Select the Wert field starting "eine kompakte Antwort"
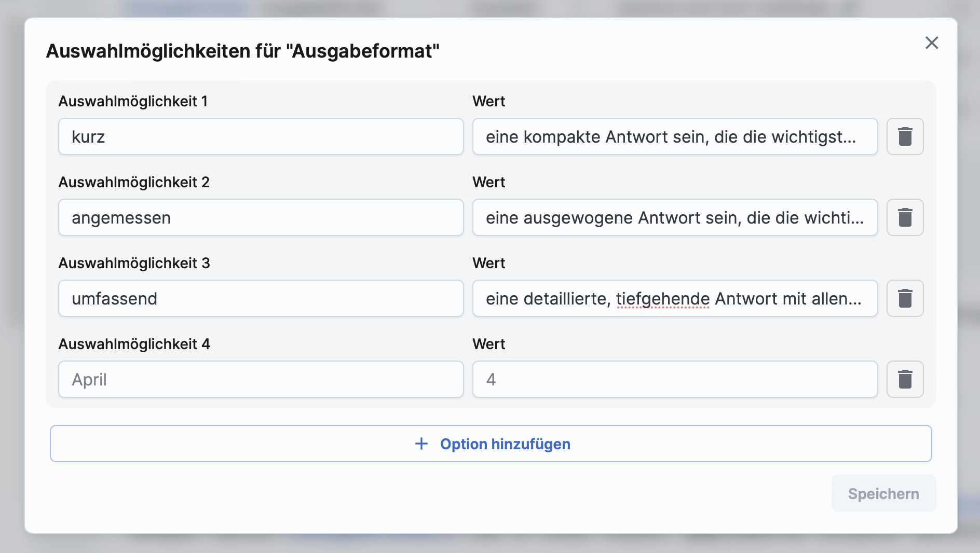 click(674, 136)
